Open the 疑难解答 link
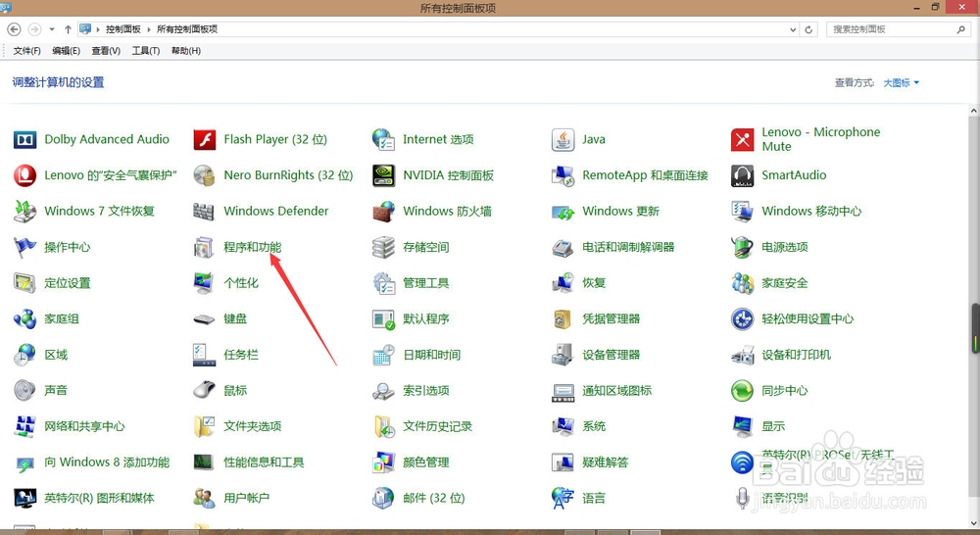The image size is (980, 535). 605,462
